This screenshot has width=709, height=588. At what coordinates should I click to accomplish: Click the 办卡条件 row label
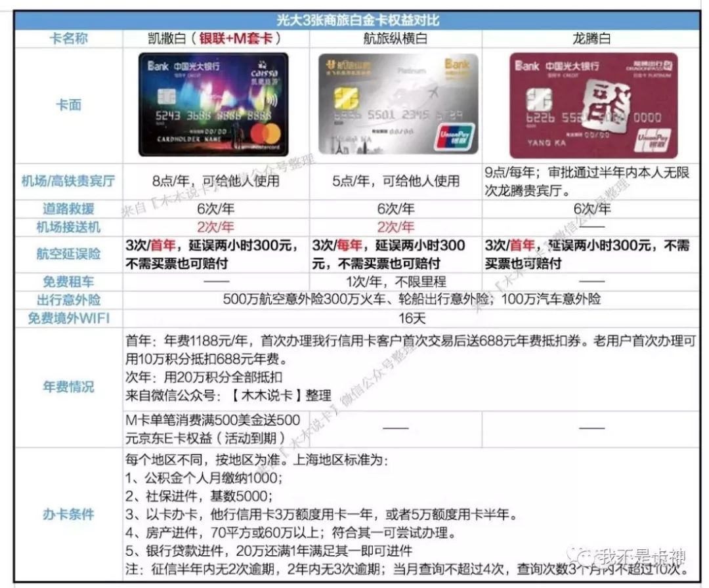pyautogui.click(x=68, y=514)
